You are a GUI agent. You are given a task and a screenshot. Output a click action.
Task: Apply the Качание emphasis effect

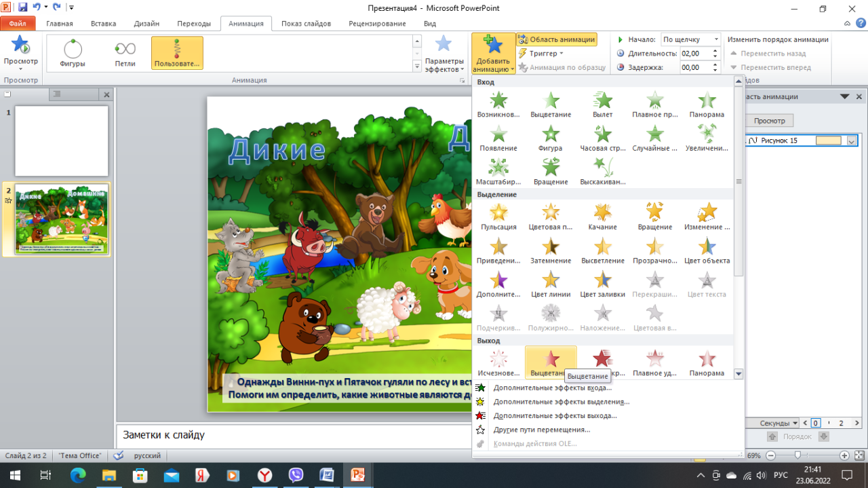603,217
